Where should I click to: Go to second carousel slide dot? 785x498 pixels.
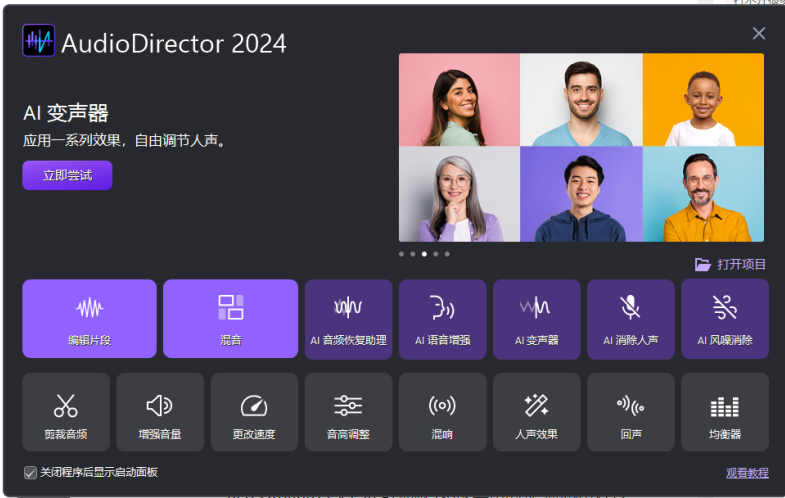click(x=413, y=254)
